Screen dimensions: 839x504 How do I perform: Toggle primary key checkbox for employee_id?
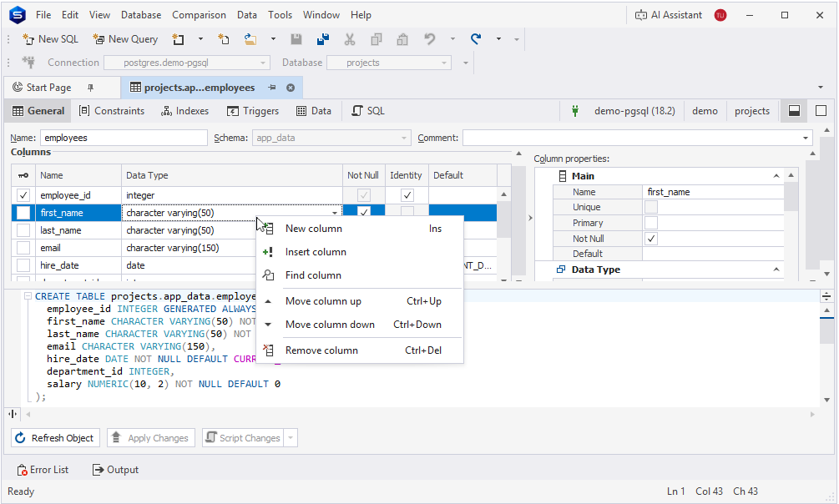pos(23,195)
